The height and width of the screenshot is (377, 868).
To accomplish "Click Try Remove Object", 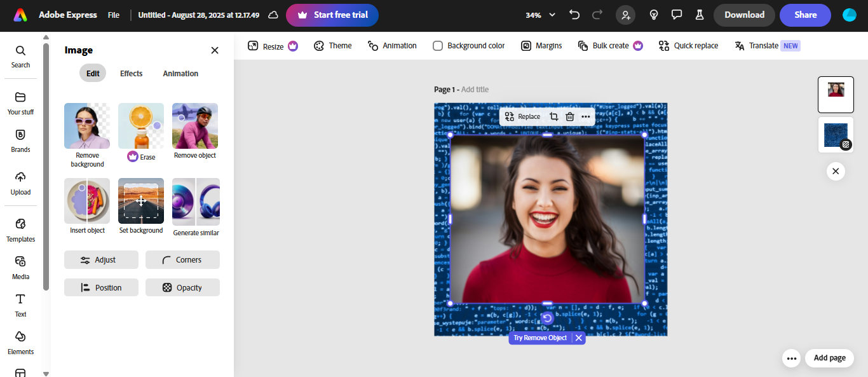I will [x=539, y=338].
